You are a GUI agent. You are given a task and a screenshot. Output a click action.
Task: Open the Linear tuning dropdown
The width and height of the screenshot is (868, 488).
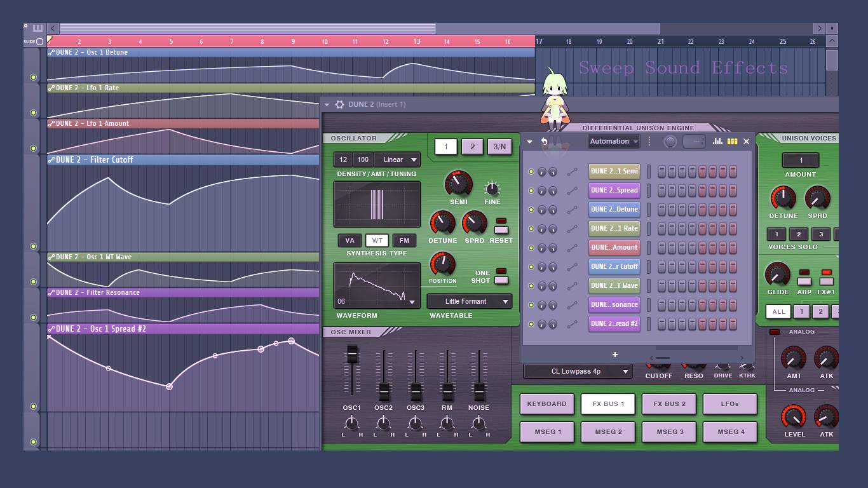(x=397, y=159)
